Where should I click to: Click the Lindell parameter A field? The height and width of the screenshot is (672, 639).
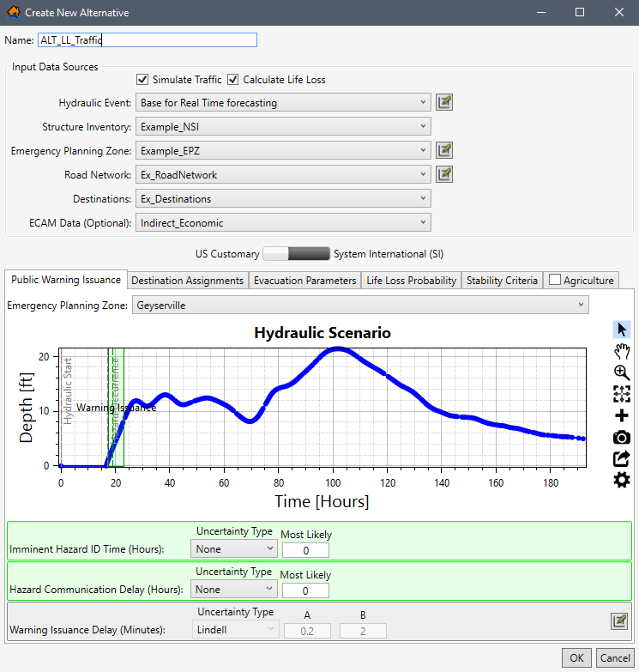(307, 631)
